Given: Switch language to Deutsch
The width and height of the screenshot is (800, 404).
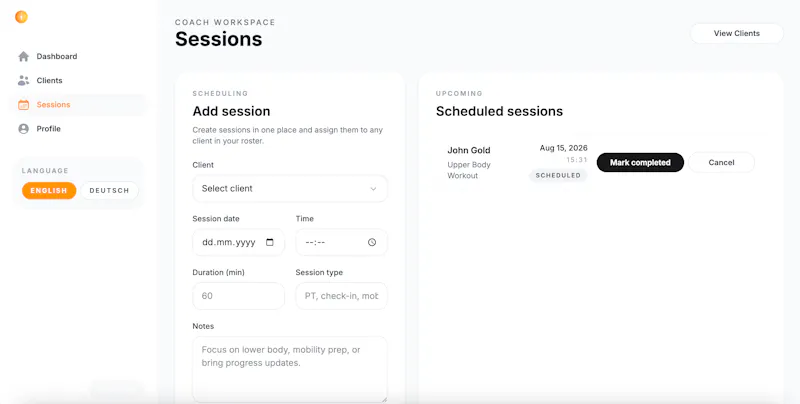Looking at the screenshot, I should (x=109, y=191).
